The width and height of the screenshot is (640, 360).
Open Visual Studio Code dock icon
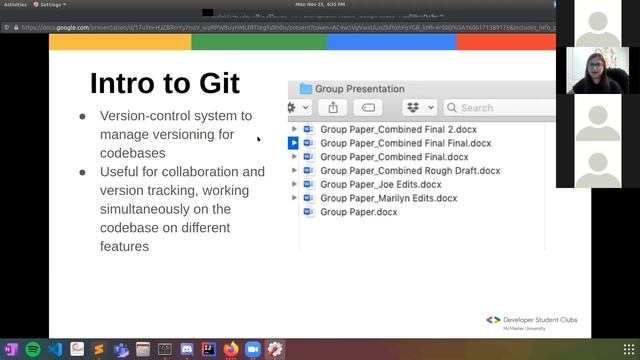point(55,349)
